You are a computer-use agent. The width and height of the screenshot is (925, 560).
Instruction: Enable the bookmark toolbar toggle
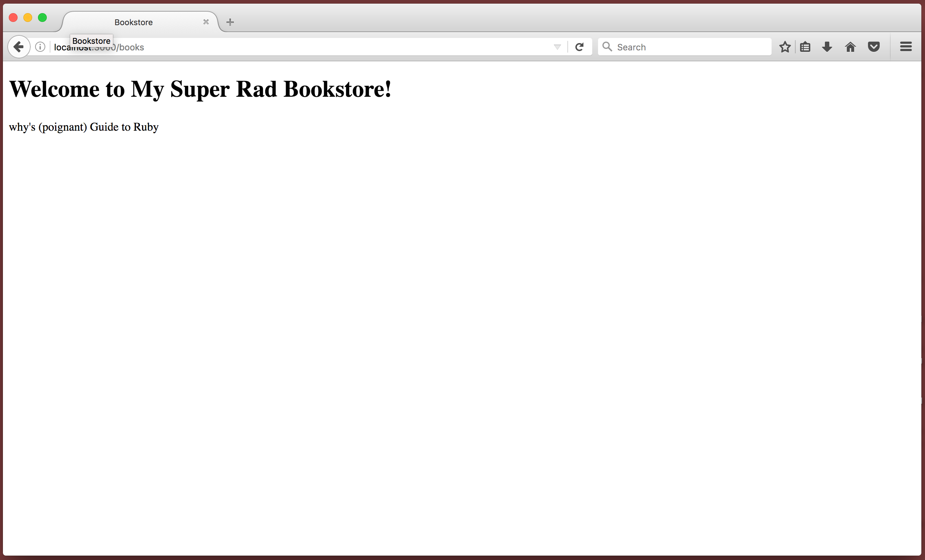(806, 46)
